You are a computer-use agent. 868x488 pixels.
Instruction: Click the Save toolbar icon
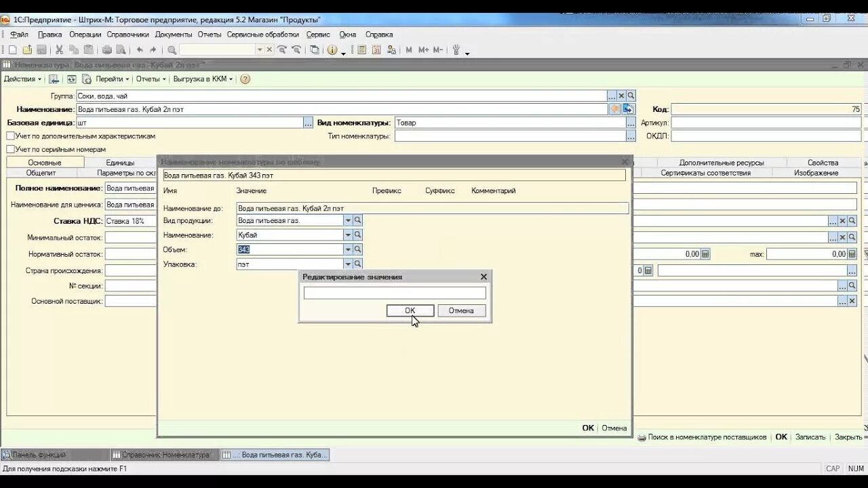point(41,49)
